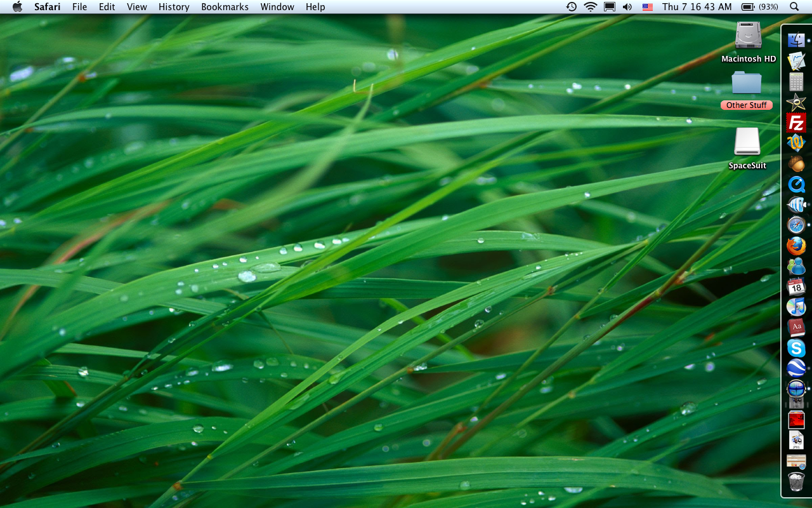Image resolution: width=812 pixels, height=508 pixels.
Task: Open the Bookmarks menu
Action: [225, 7]
